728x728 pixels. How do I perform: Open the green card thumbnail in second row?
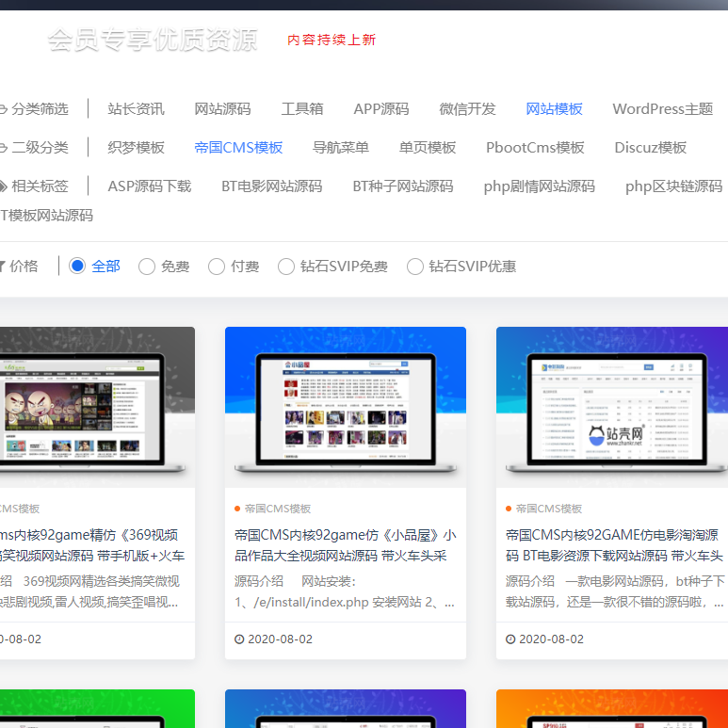[97, 708]
